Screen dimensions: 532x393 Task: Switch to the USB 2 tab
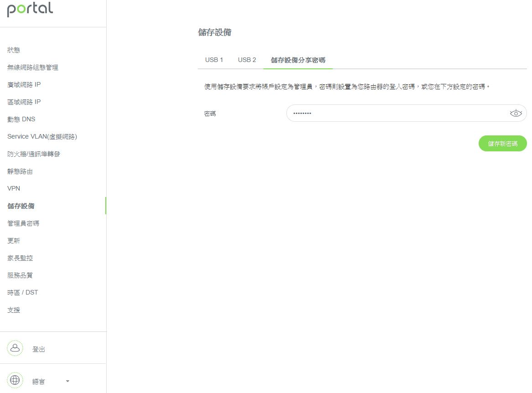(247, 60)
